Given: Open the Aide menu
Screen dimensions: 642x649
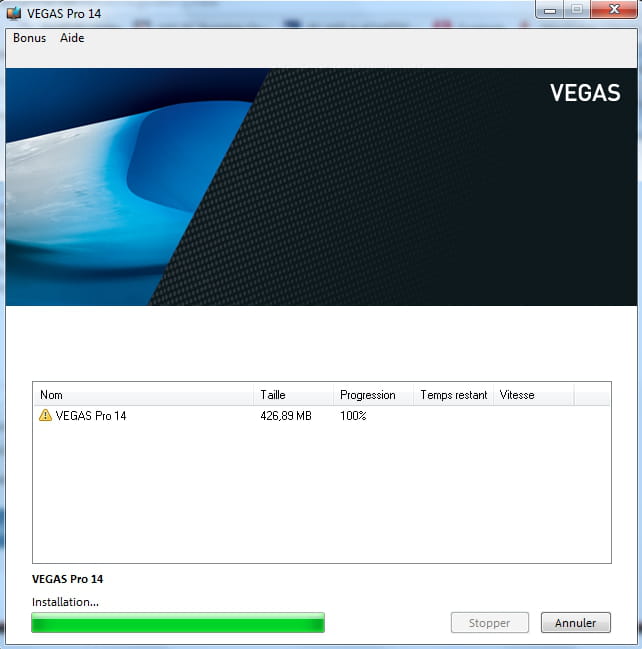Looking at the screenshot, I should [72, 38].
